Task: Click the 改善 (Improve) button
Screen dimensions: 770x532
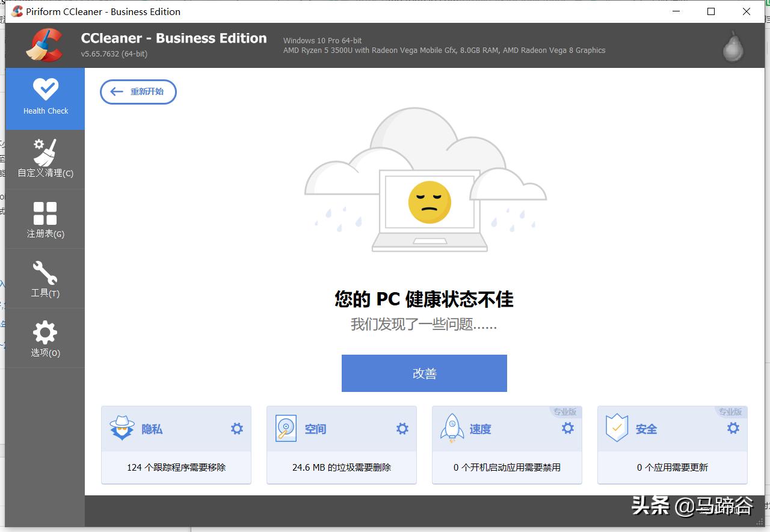Action: click(424, 373)
